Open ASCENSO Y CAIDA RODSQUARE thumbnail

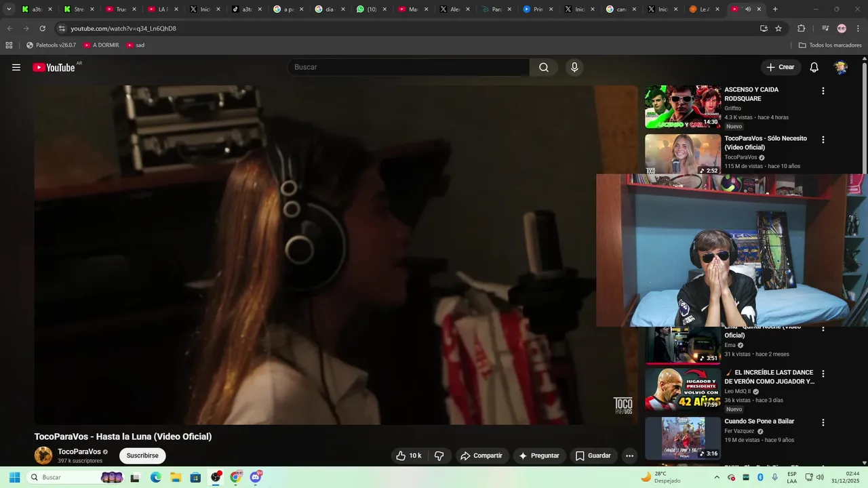(683, 106)
